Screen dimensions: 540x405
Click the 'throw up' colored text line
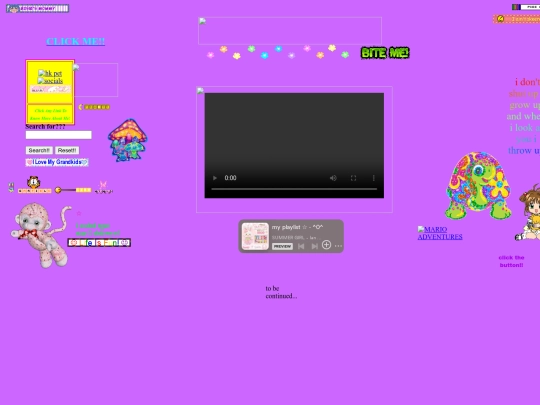coord(524,150)
